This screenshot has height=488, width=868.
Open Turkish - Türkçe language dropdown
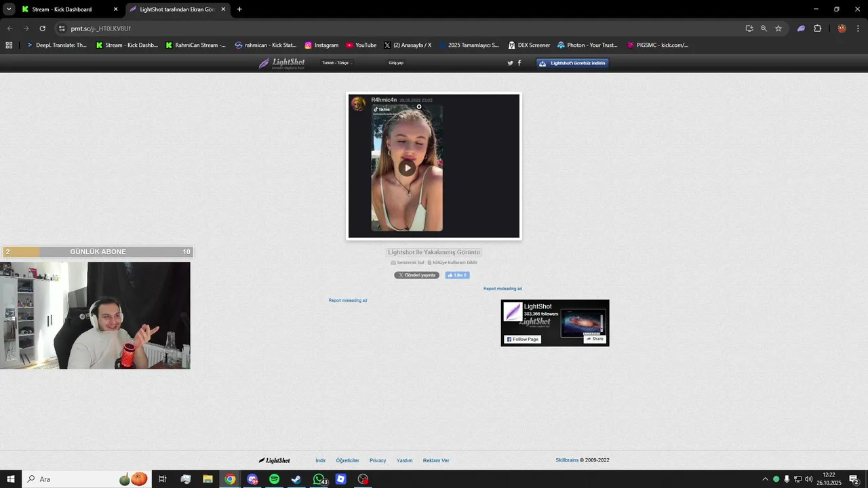coord(337,63)
